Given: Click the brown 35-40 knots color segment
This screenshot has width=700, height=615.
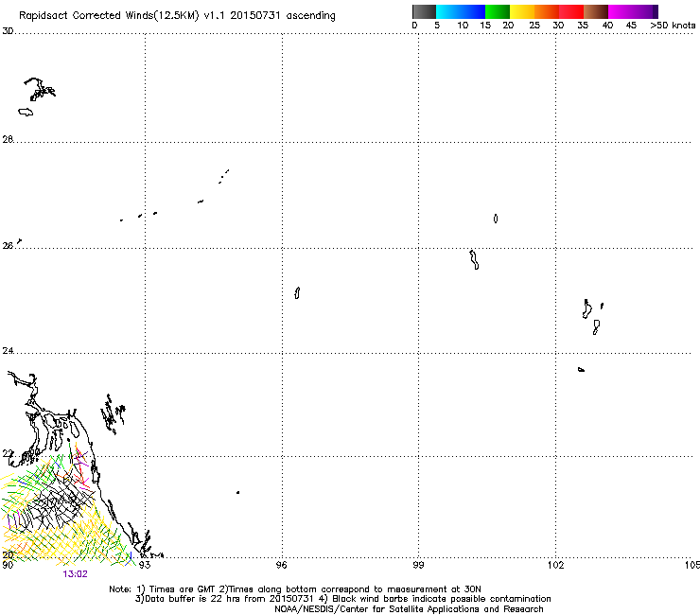Looking at the screenshot, I should [596, 11].
